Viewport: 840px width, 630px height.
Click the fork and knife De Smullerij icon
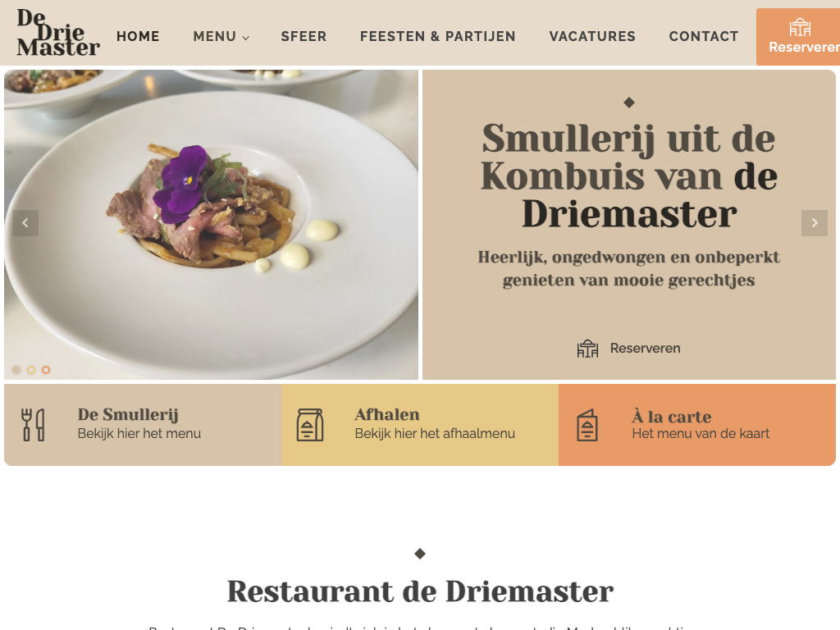[x=33, y=425]
